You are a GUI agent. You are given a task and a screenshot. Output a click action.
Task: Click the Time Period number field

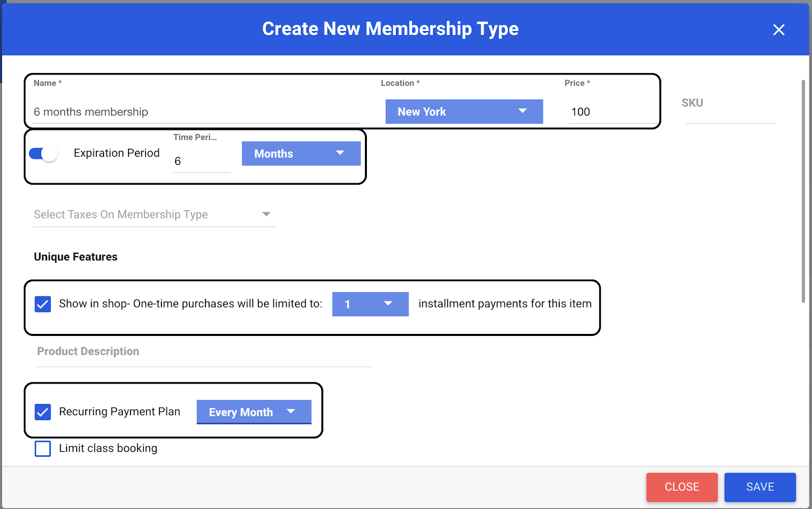201,161
